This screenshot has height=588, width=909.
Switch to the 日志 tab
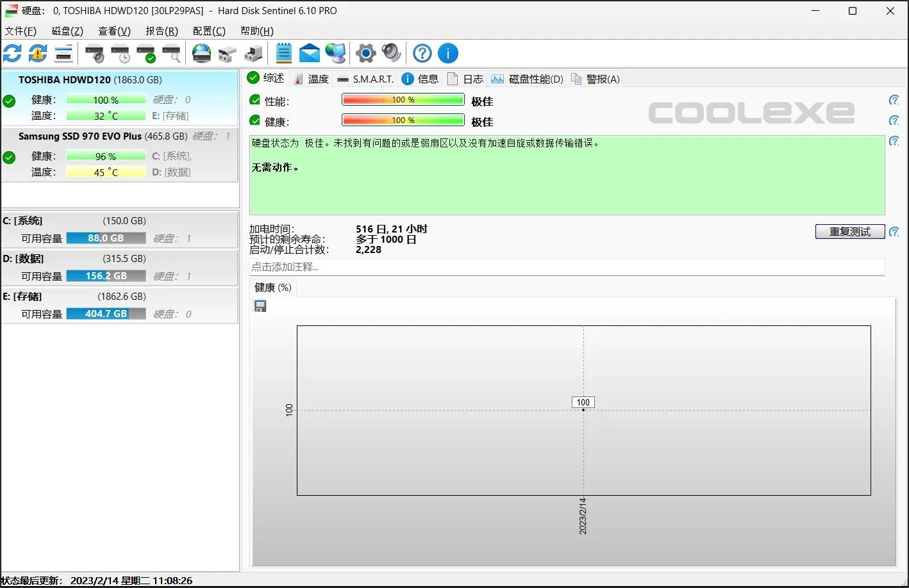(465, 79)
